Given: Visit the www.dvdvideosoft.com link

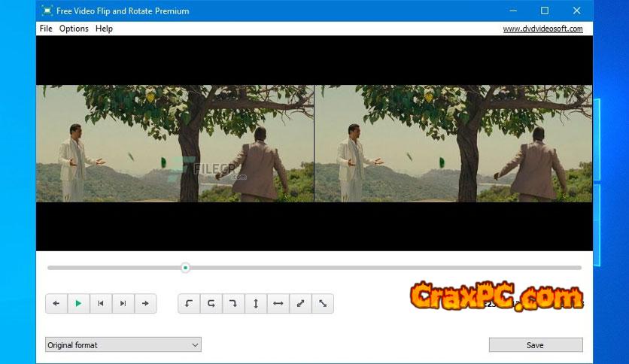Looking at the screenshot, I should [542, 29].
